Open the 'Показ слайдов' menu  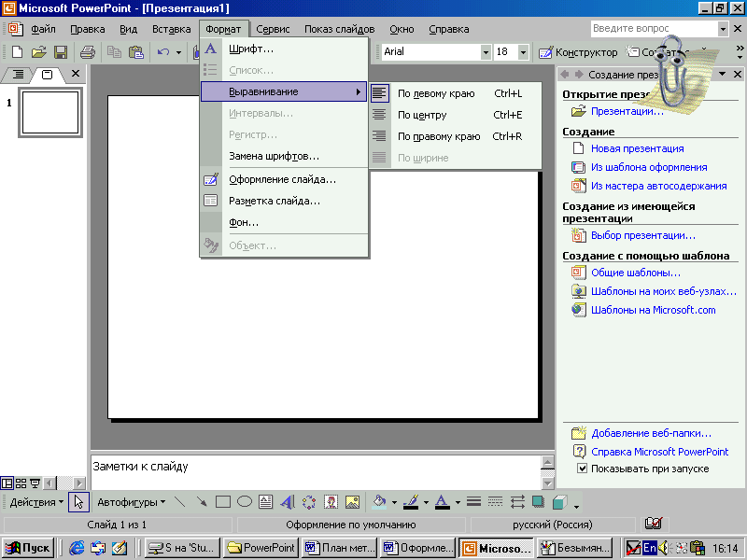pyautogui.click(x=340, y=29)
